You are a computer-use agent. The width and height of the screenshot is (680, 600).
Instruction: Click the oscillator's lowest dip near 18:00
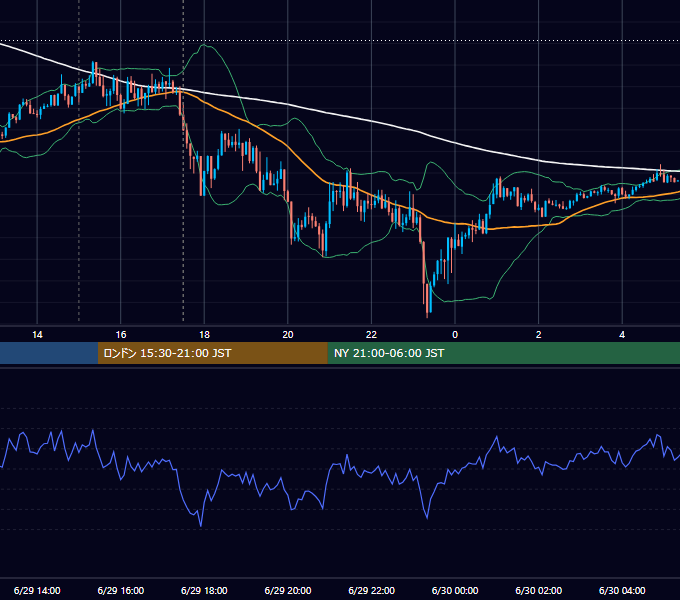point(201,525)
